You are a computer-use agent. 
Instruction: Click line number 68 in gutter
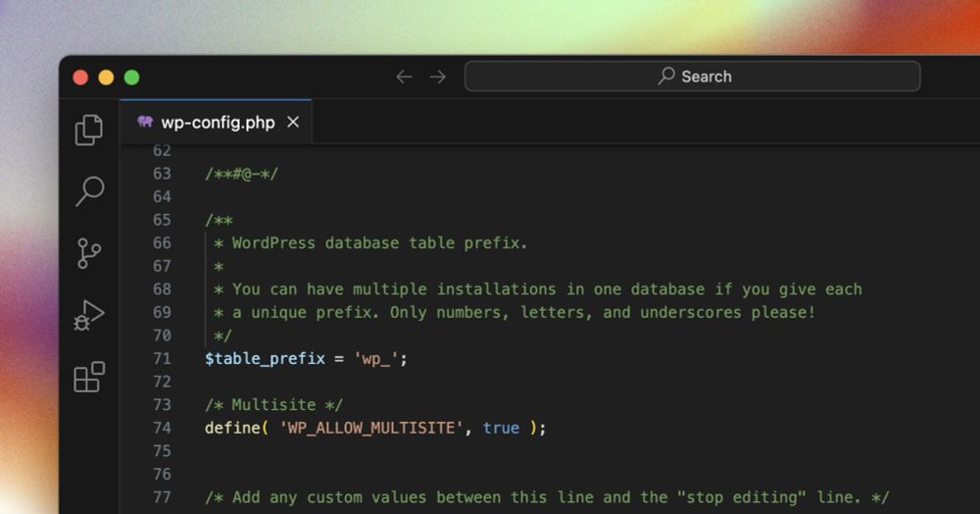(x=162, y=289)
